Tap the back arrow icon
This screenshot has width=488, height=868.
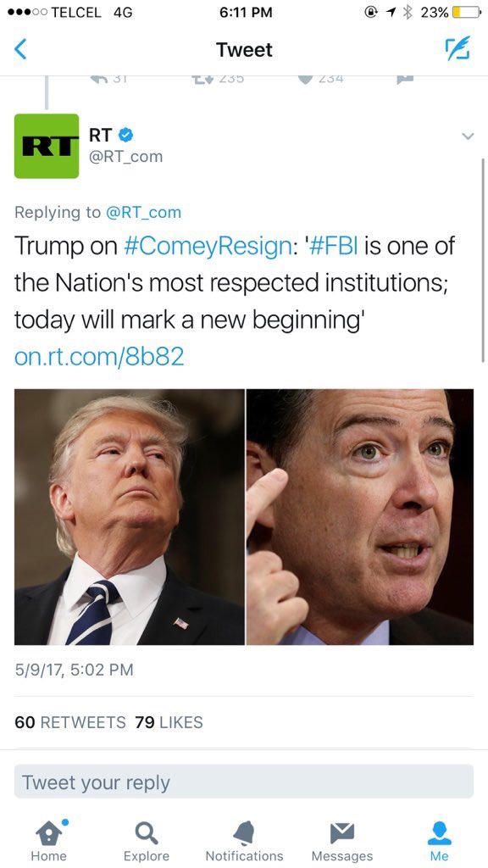(x=20, y=49)
